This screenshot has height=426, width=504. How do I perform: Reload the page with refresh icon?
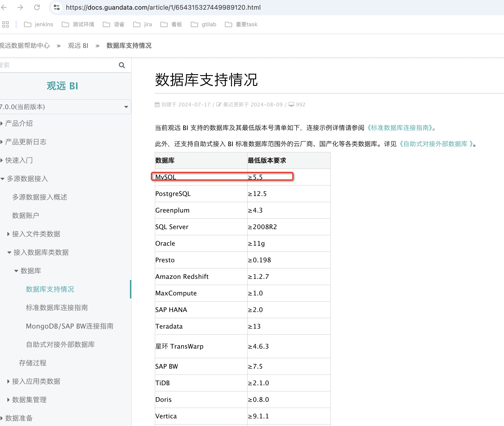coord(37,8)
